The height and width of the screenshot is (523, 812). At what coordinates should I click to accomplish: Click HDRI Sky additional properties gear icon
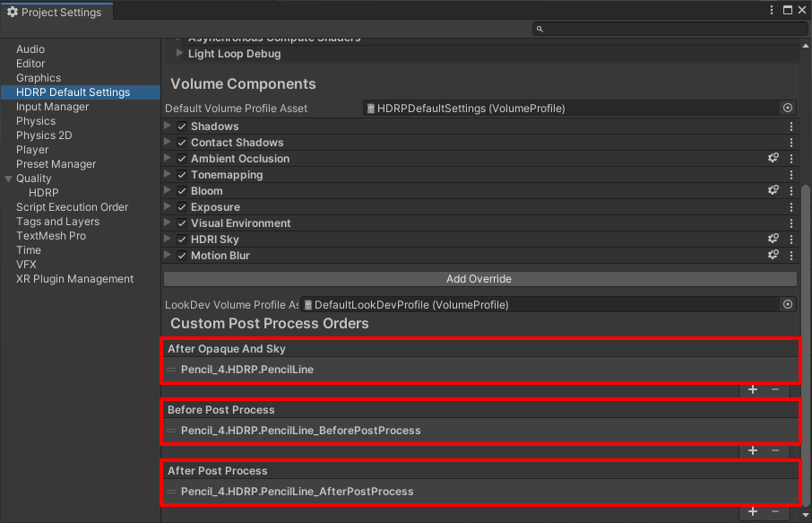pos(773,239)
